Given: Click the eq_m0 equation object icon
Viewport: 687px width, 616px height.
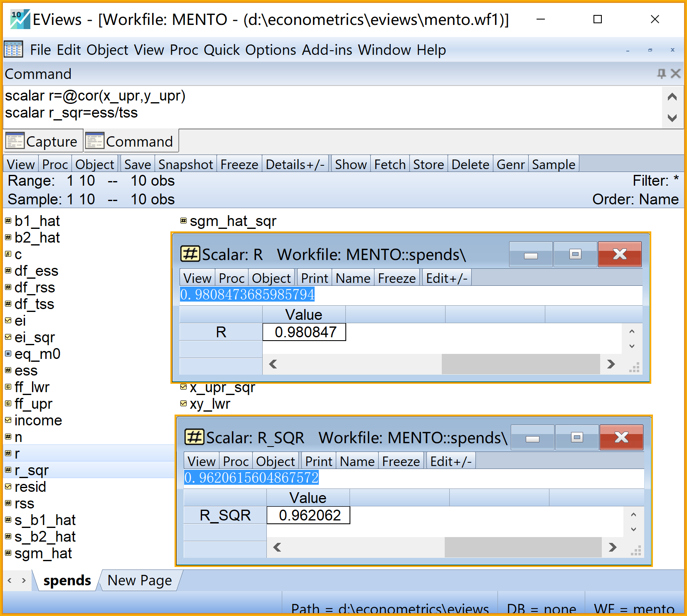Looking at the screenshot, I should point(8,354).
